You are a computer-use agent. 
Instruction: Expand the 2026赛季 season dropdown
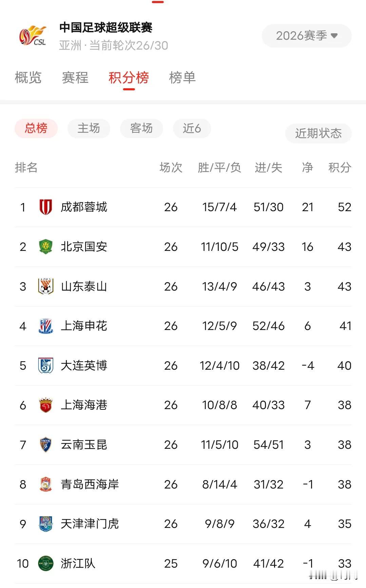(307, 36)
